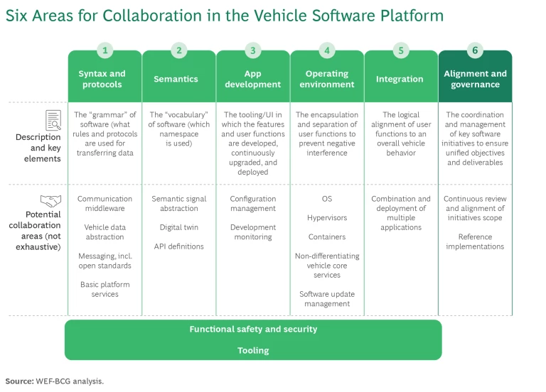This screenshot has height=392, width=546.
Task: Choose the Operating environment header
Action: coord(327,79)
